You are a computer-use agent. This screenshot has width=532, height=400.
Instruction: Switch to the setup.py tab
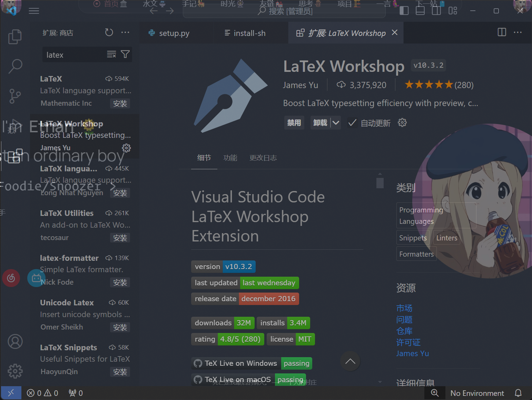174,33
